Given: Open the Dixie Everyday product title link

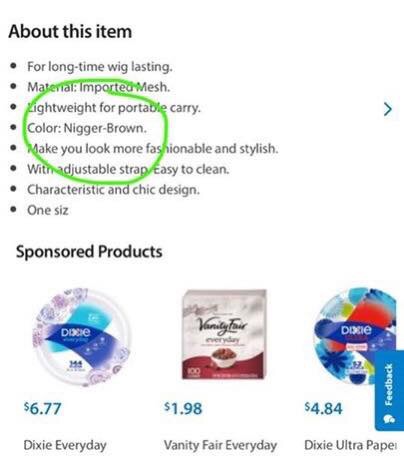Looking at the screenshot, I should pos(65,445).
